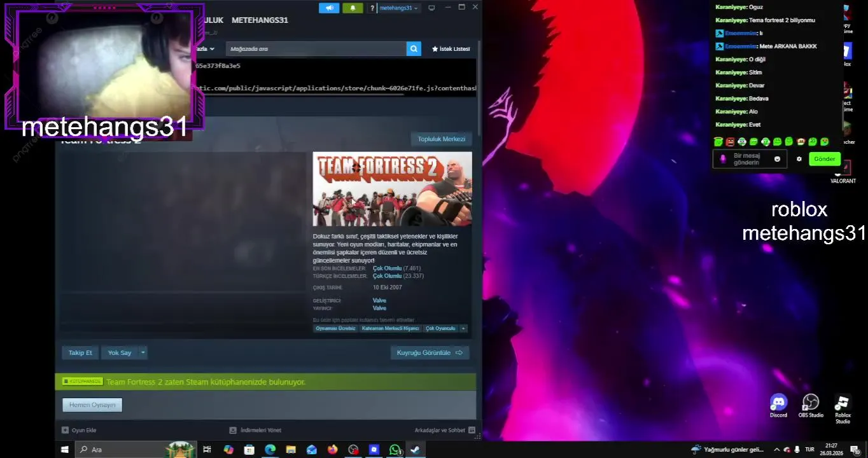Expand the dropdown arrow next to Yok Say

(143, 352)
